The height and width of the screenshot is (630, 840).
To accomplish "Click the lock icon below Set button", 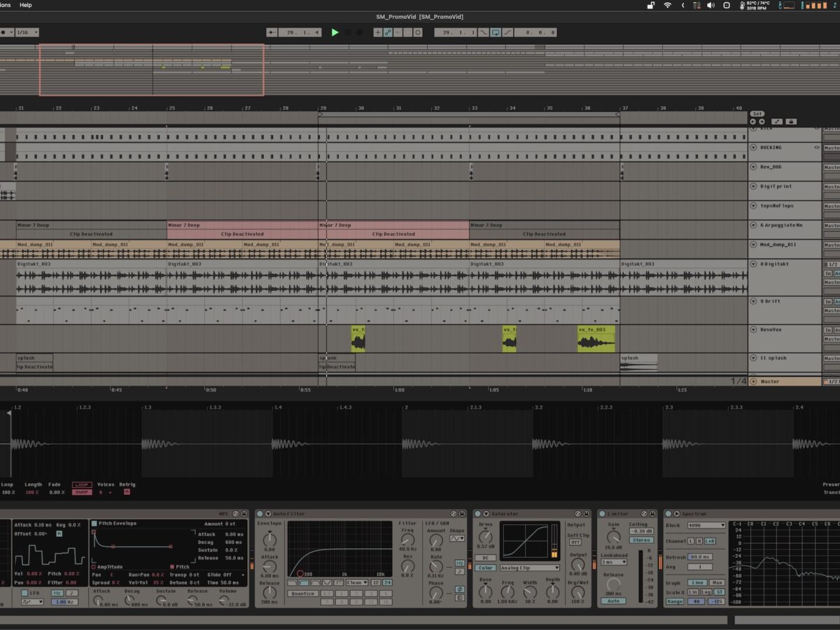I will (x=791, y=121).
